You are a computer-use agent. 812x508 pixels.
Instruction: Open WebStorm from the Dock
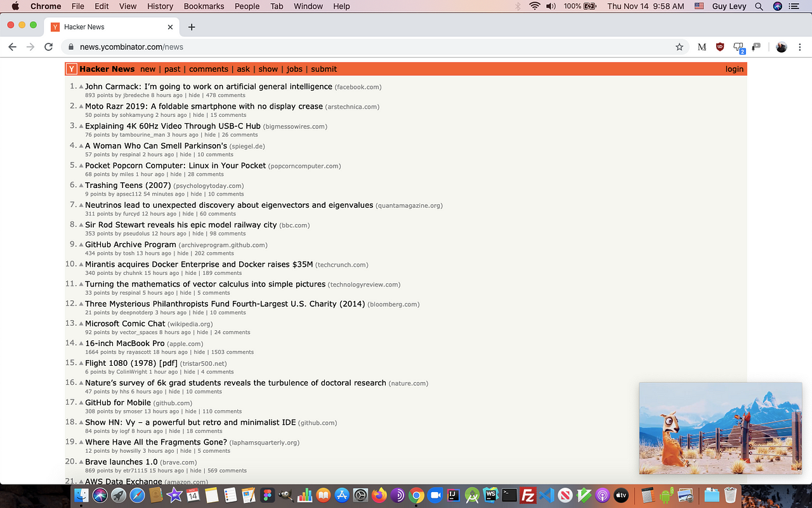tap(490, 495)
